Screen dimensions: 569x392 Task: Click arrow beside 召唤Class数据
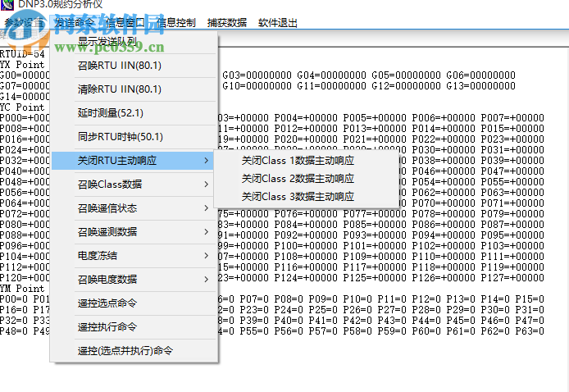pyautogui.click(x=206, y=185)
